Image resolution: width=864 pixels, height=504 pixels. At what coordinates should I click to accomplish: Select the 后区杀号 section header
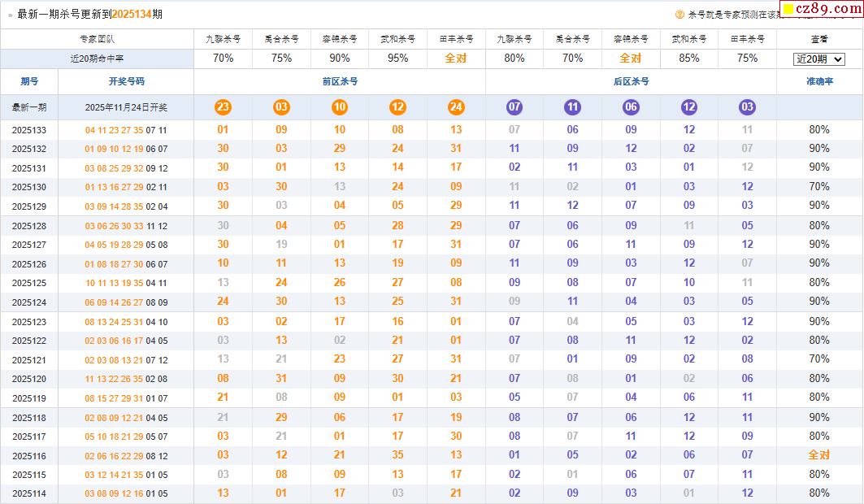[x=631, y=81]
